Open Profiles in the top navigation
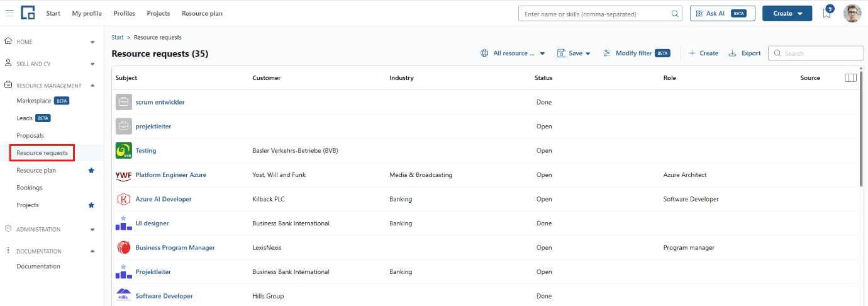This screenshot has width=868, height=306. [125, 13]
